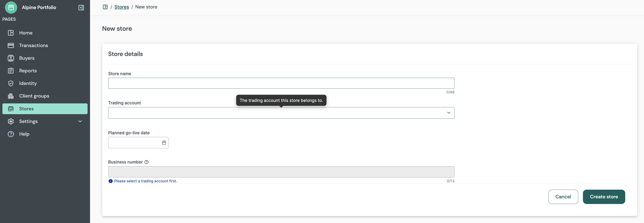Cancel the new store creation
The image size is (644, 223).
click(563, 197)
